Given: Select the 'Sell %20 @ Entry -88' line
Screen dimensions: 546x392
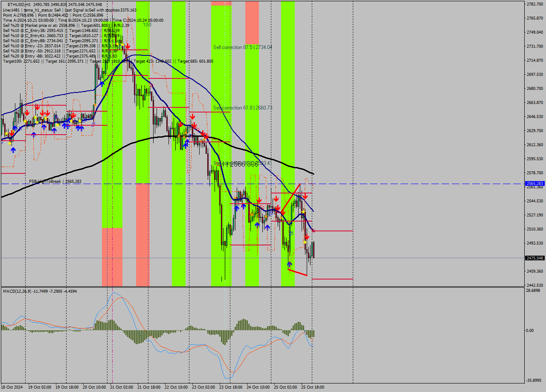Looking at the screenshot, I should 60,56.
